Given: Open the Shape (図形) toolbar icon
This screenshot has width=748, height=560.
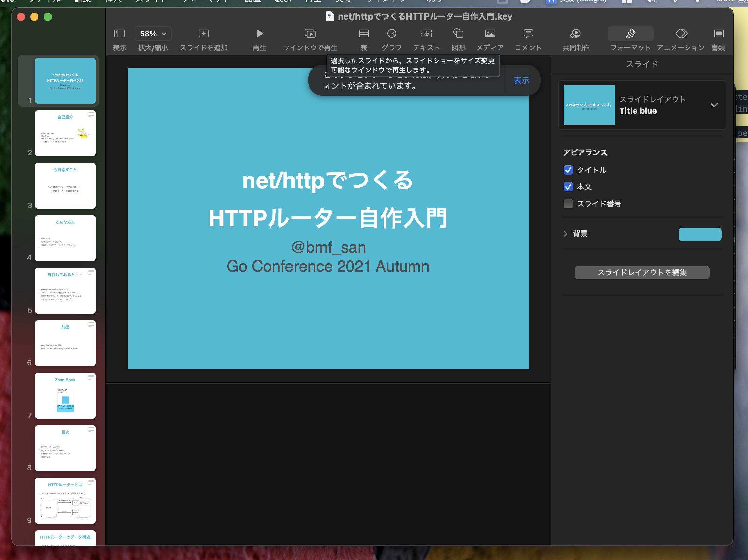Looking at the screenshot, I should (x=458, y=34).
